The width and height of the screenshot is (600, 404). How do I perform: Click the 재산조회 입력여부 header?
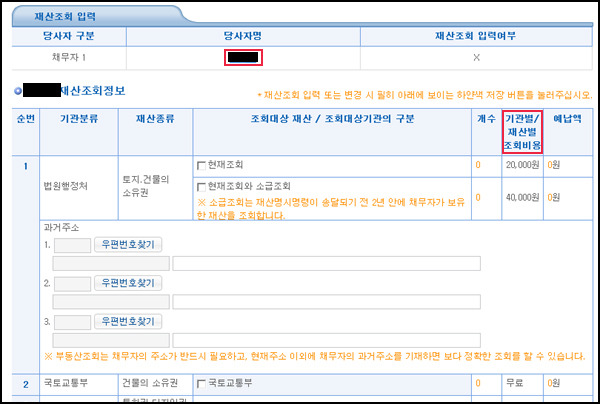tap(476, 36)
